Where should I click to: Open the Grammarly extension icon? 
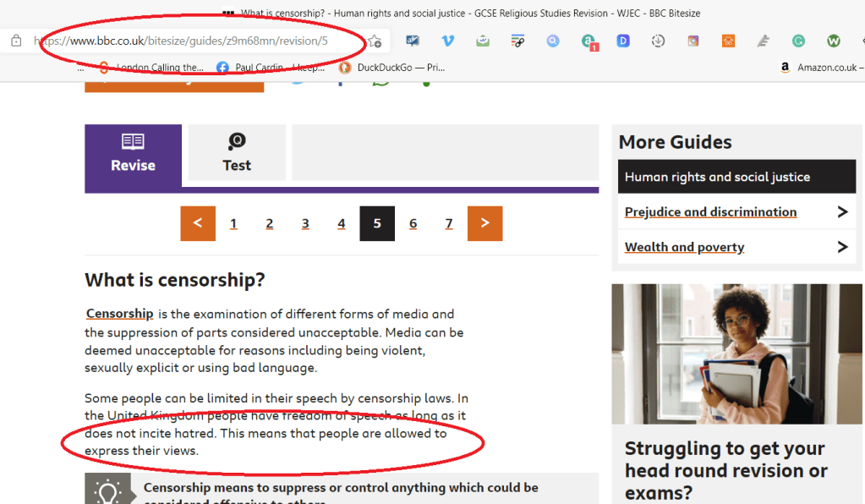798,41
